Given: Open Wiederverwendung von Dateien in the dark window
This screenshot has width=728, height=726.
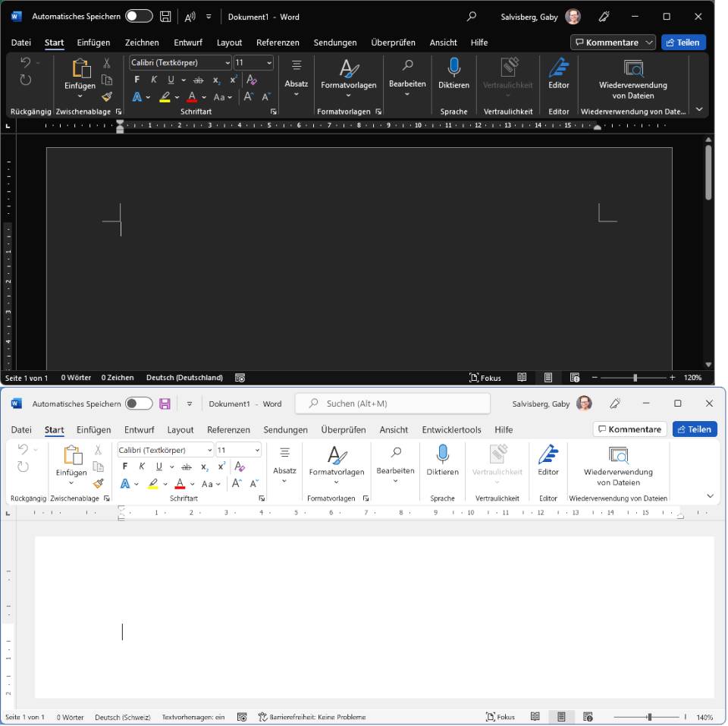Looking at the screenshot, I should [x=632, y=77].
